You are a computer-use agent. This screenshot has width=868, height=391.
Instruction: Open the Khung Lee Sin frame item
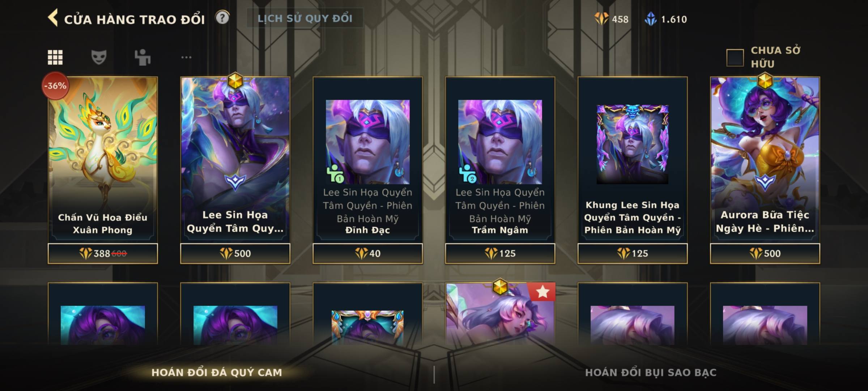click(632, 159)
